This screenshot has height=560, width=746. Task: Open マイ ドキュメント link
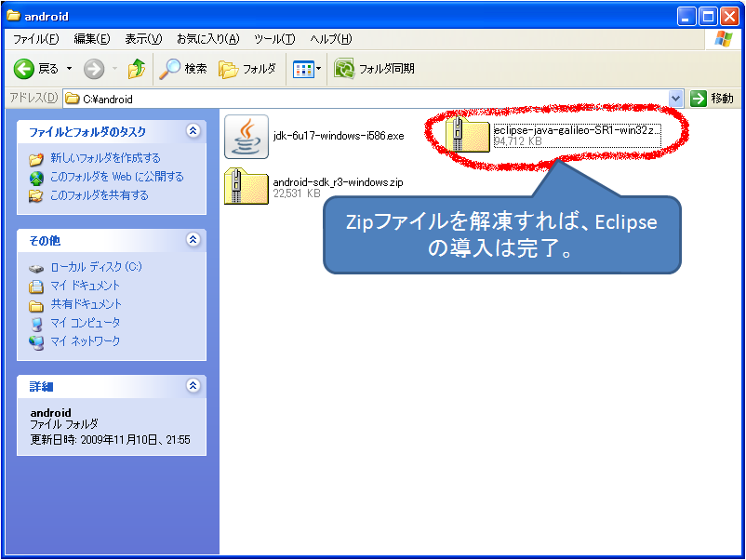coord(86,286)
